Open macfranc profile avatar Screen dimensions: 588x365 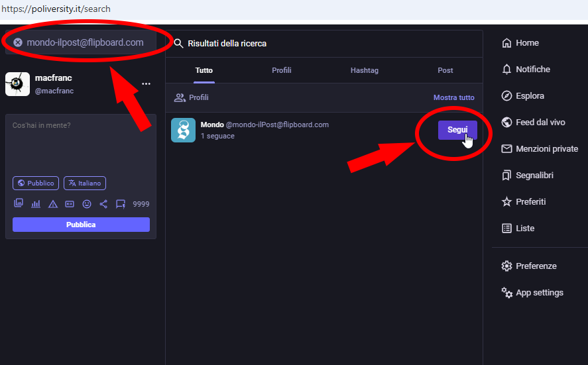click(18, 84)
